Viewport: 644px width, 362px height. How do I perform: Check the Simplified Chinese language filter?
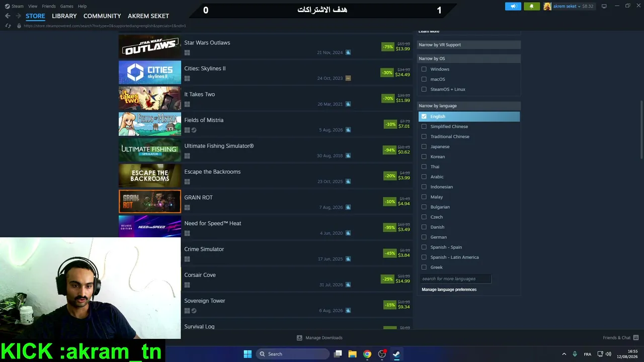point(424,126)
